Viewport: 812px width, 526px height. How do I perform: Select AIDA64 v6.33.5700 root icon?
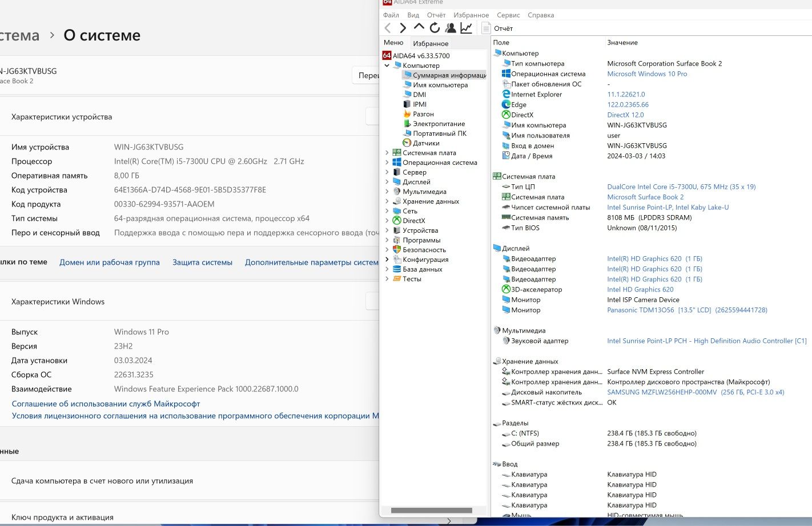387,55
